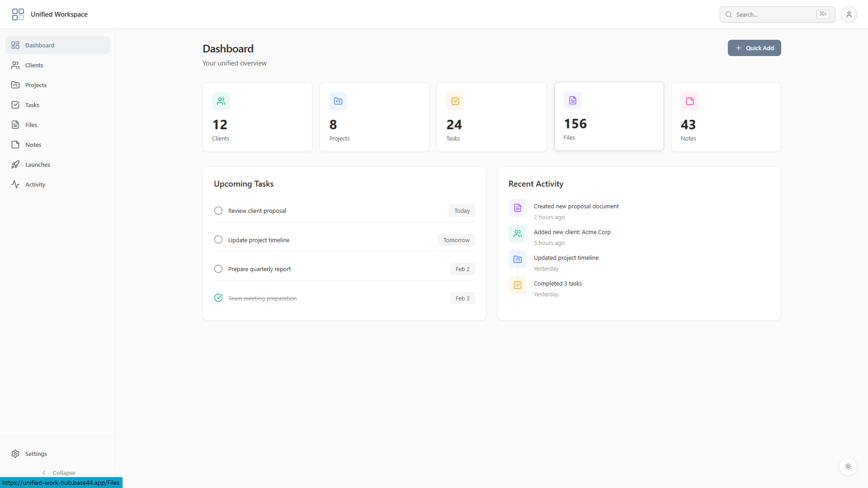Click 'Prepare quarterly report' task text
Screen dimensions: 868x488
[259, 269]
